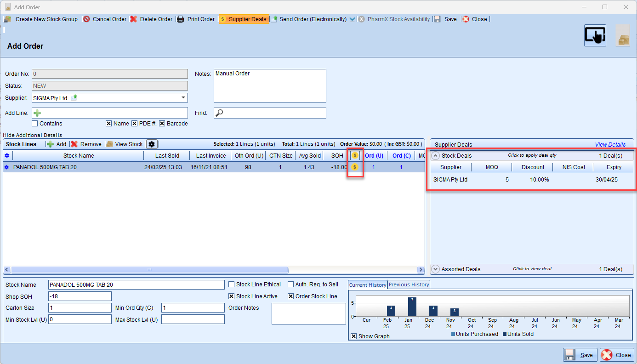Click the green plus in Add Line
Viewport: 637px width, 364px height.
tap(37, 113)
